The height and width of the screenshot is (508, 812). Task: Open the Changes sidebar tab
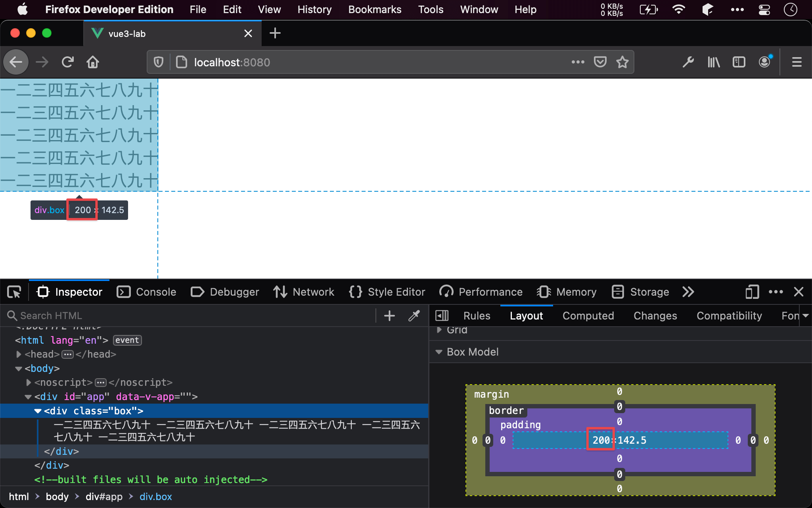pos(655,316)
